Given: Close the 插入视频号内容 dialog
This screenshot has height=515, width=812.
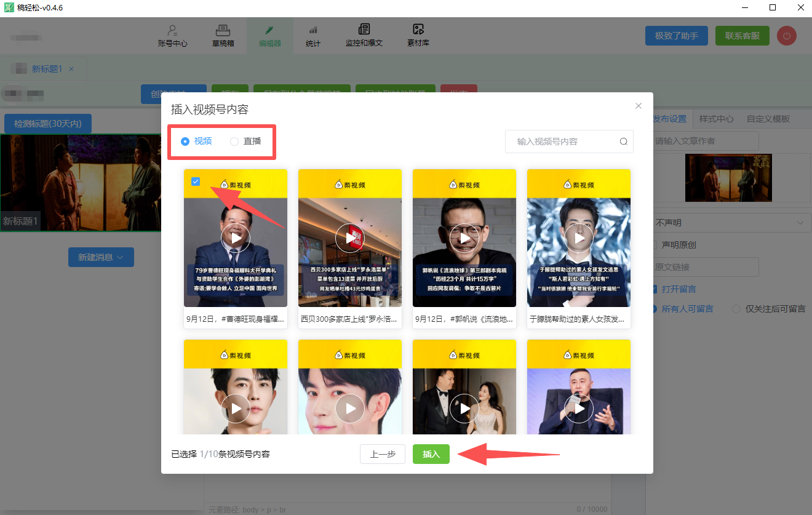Looking at the screenshot, I should click(x=639, y=106).
